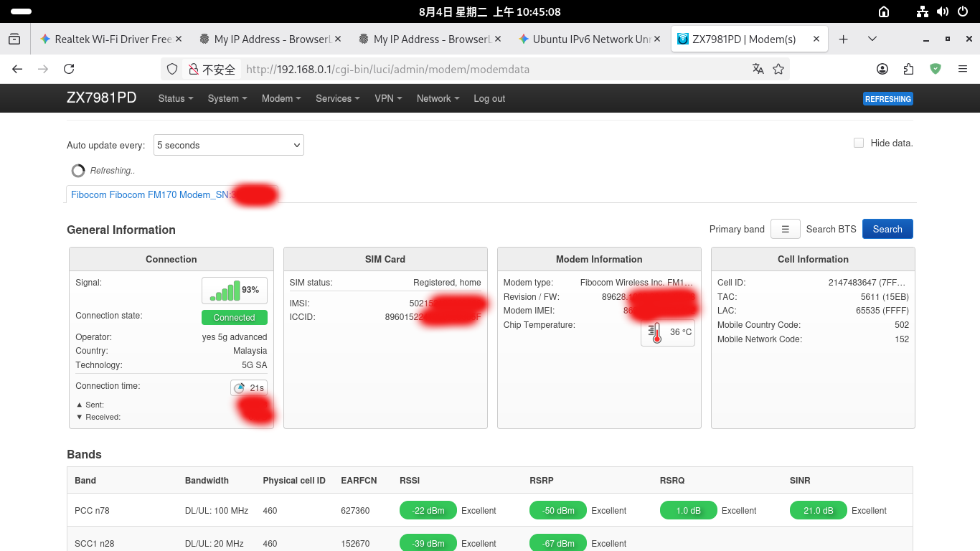980x551 pixels.
Task: Expand the Services menu
Action: click(338, 98)
